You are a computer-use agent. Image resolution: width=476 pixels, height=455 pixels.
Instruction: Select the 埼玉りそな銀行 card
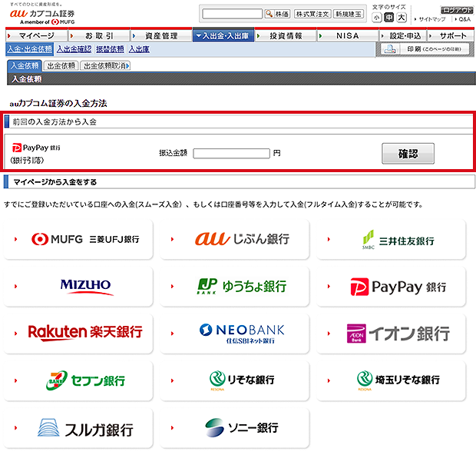[391, 380]
